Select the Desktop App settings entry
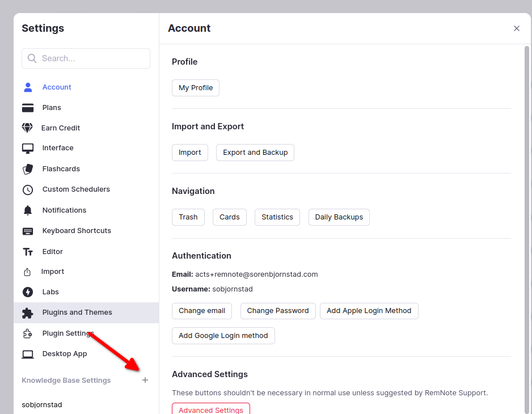Image resolution: width=532 pixels, height=414 pixels. point(65,354)
